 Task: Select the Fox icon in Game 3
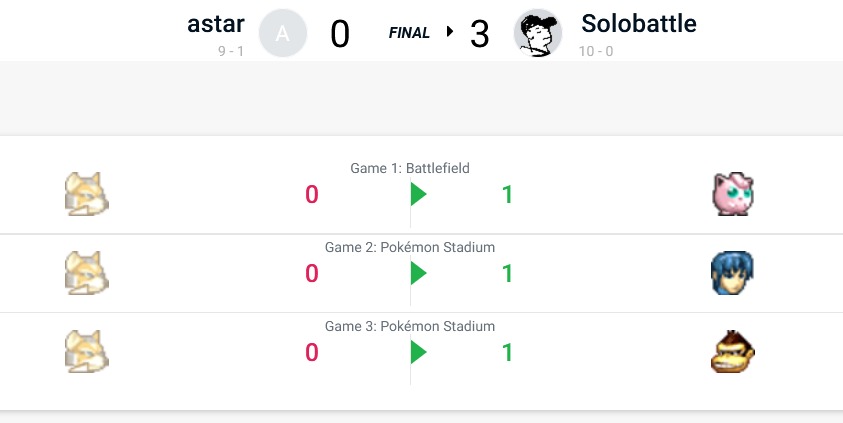click(x=87, y=352)
